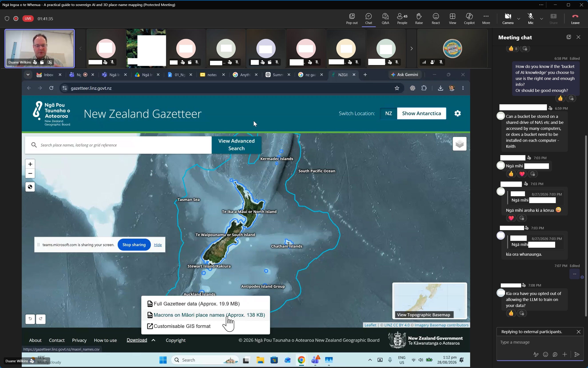Open the More actions menu

click(x=486, y=19)
